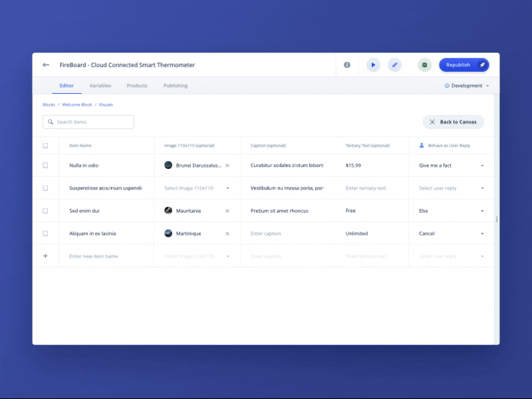Click the back arrow icon
The image size is (532, 399).
tap(46, 65)
